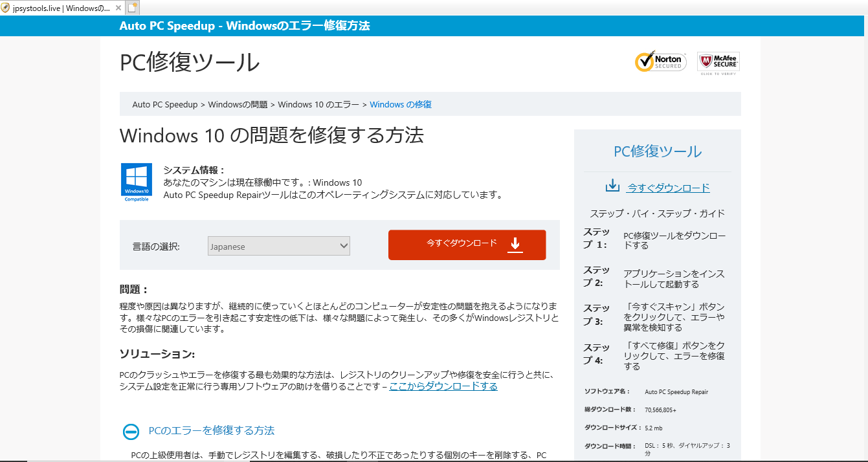Collapse the PCのエラーを修復する方法 section via circle icon
This screenshot has width=868, height=462.
(131, 432)
